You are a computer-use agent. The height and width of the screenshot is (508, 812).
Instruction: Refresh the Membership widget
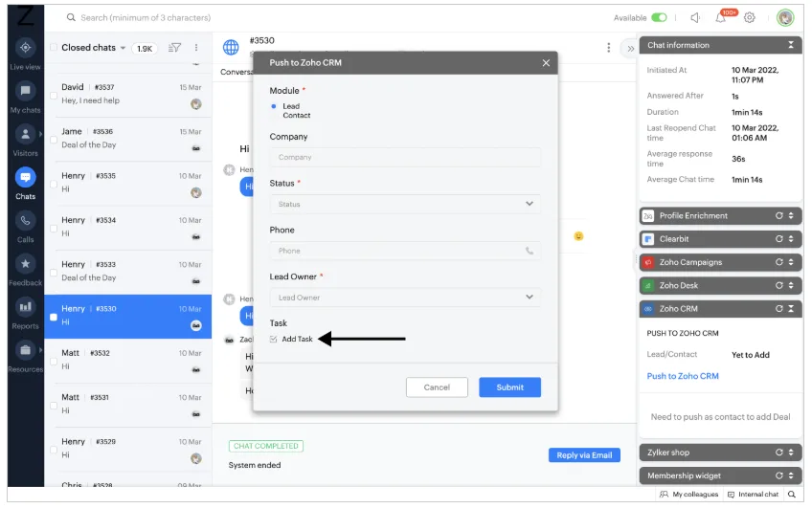(x=778, y=475)
